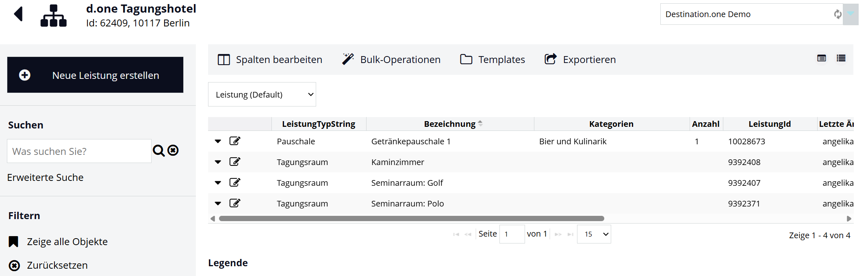Open the Destination.one Demo dropdown arrow

(x=851, y=14)
